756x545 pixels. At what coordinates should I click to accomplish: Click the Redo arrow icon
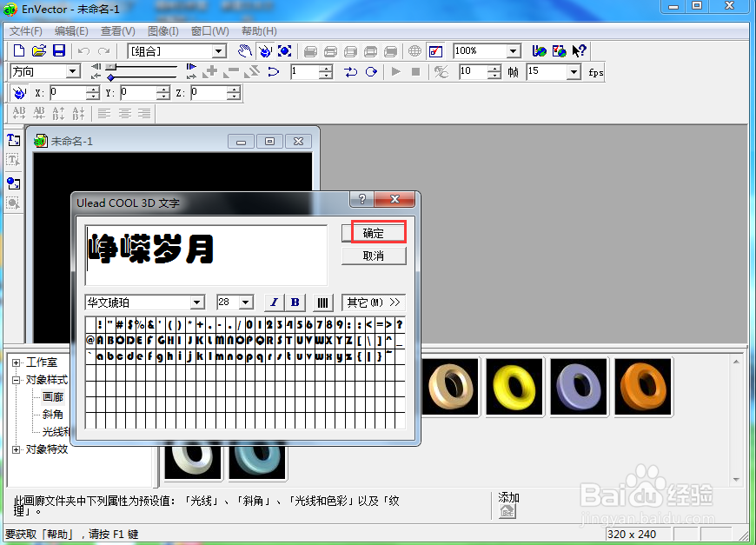point(103,51)
